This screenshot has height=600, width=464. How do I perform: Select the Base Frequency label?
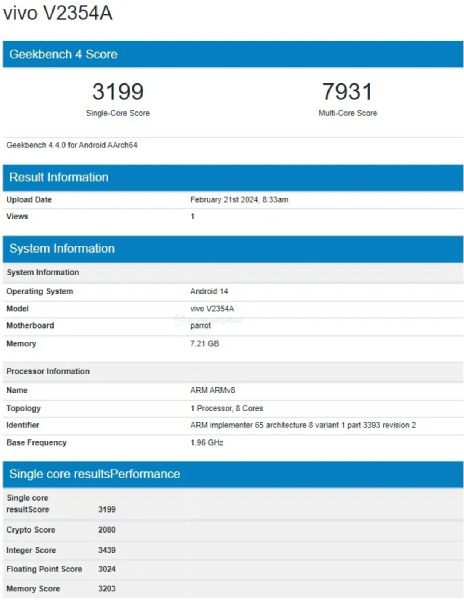[x=36, y=443]
